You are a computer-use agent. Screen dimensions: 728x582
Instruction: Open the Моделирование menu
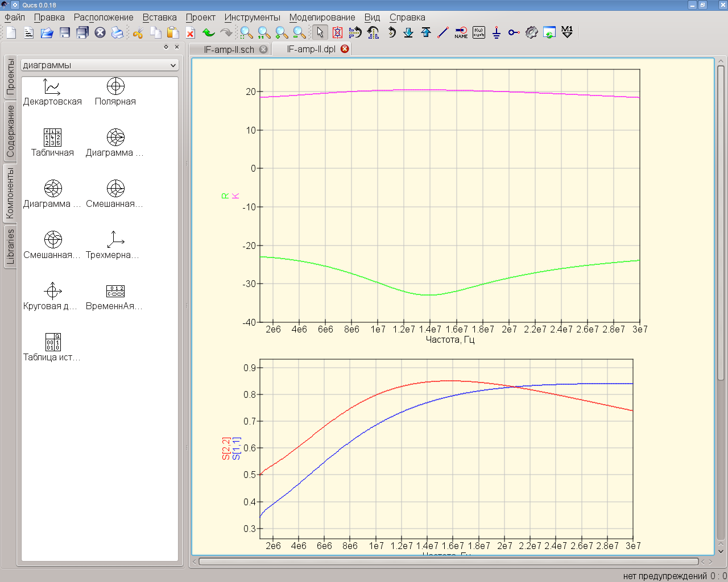(322, 17)
